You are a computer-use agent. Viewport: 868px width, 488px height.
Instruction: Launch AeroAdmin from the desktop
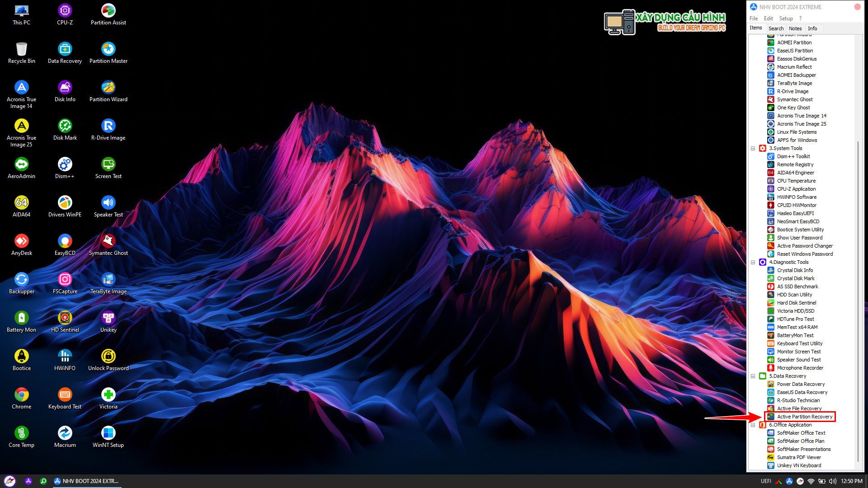[x=21, y=168]
